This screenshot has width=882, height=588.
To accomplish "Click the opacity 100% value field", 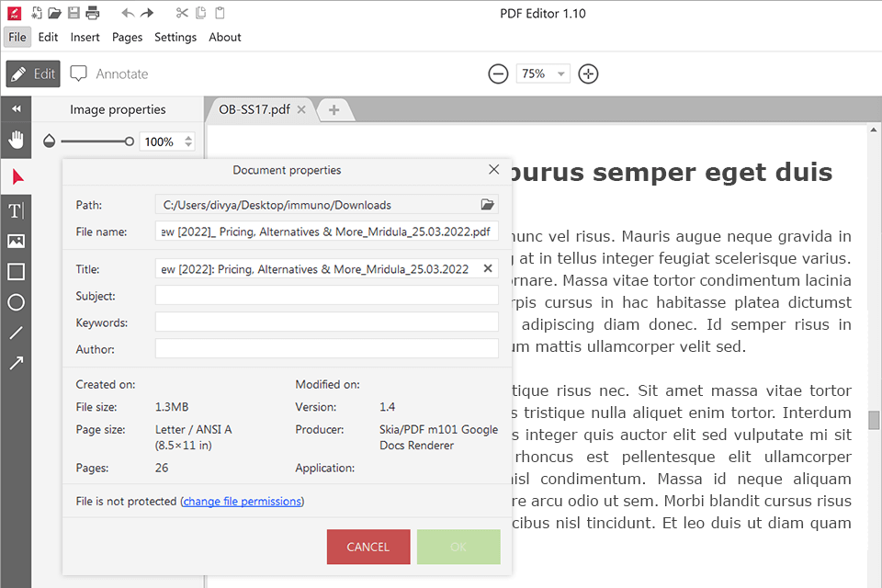I will (160, 141).
